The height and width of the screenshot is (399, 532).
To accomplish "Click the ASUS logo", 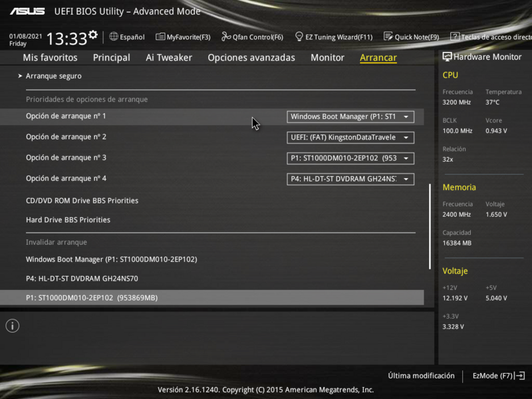I will coord(27,11).
